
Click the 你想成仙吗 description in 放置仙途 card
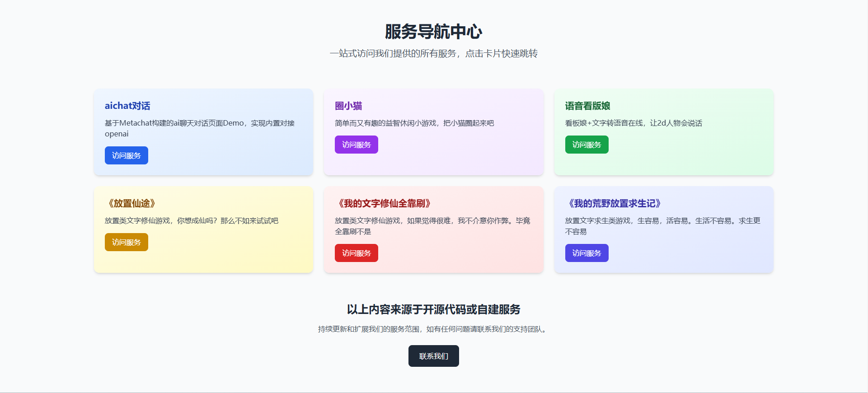coord(191,220)
